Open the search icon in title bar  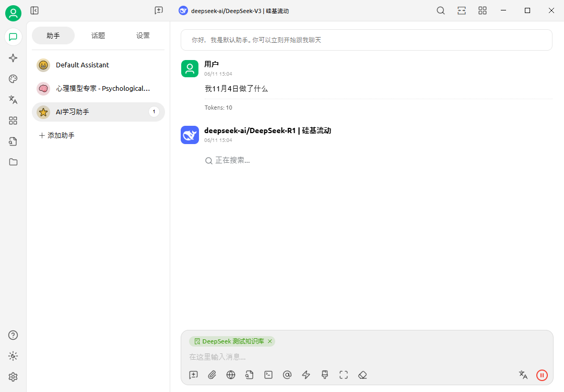(441, 10)
